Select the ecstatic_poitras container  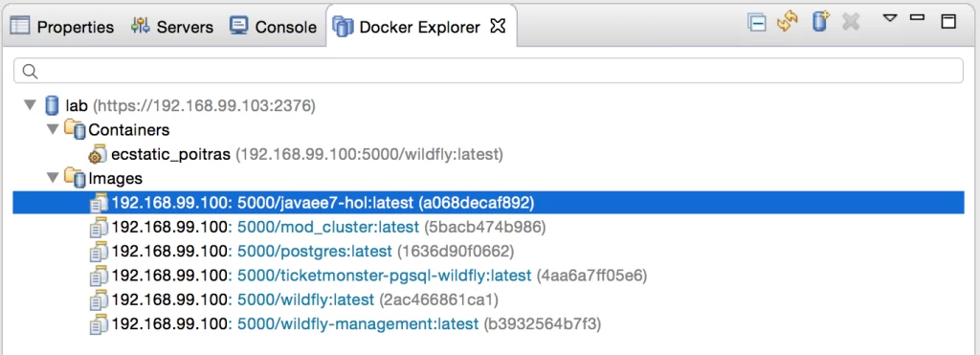[x=307, y=154]
